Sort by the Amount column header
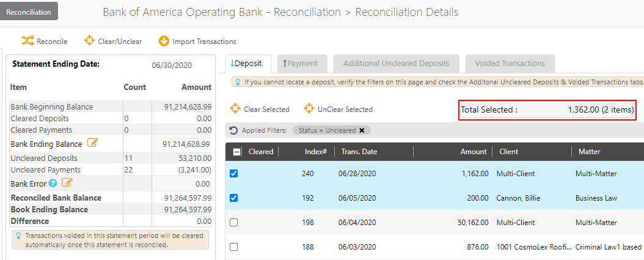Viewport: 644px width, 260px height. pyautogui.click(x=474, y=152)
